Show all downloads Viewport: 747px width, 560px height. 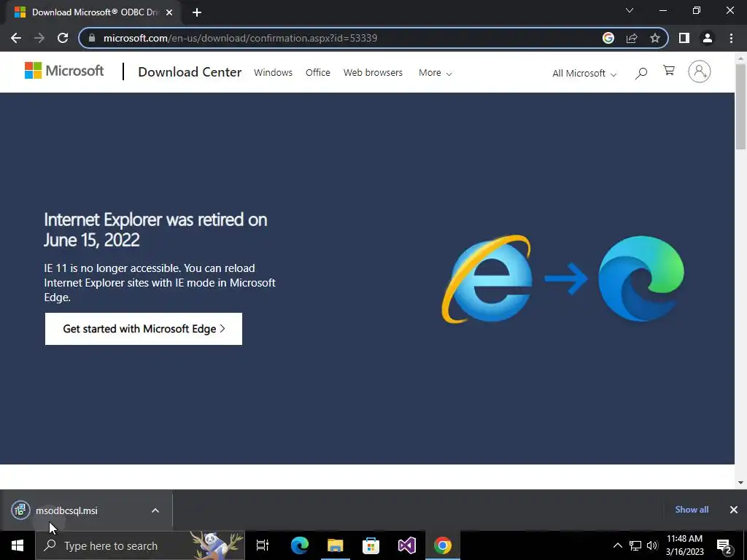[x=692, y=510]
